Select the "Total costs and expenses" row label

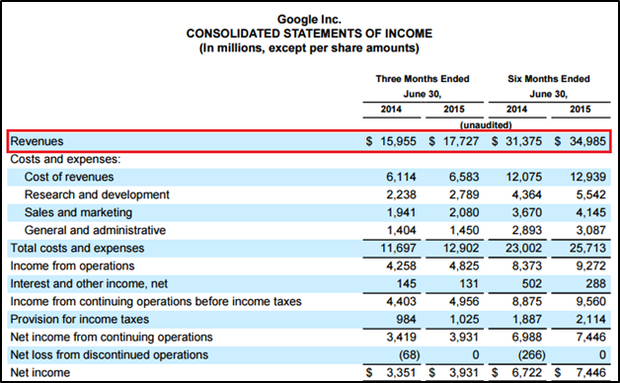77,248
